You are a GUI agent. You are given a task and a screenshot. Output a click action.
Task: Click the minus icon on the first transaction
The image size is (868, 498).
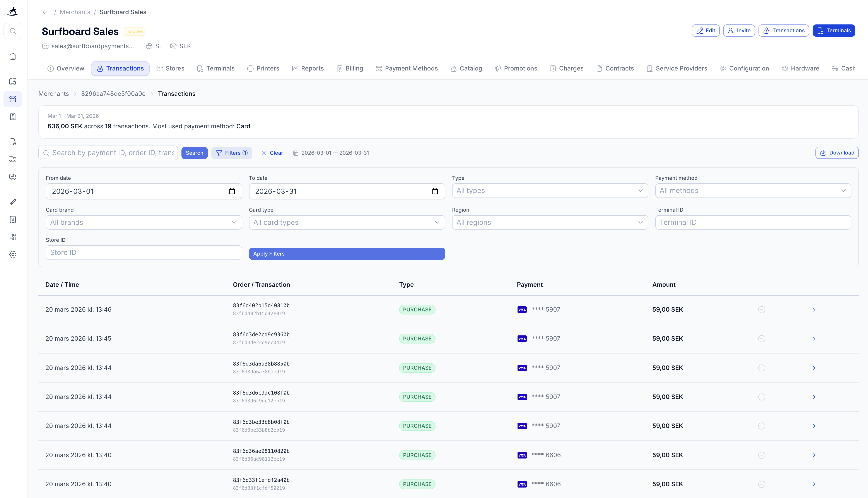761,309
